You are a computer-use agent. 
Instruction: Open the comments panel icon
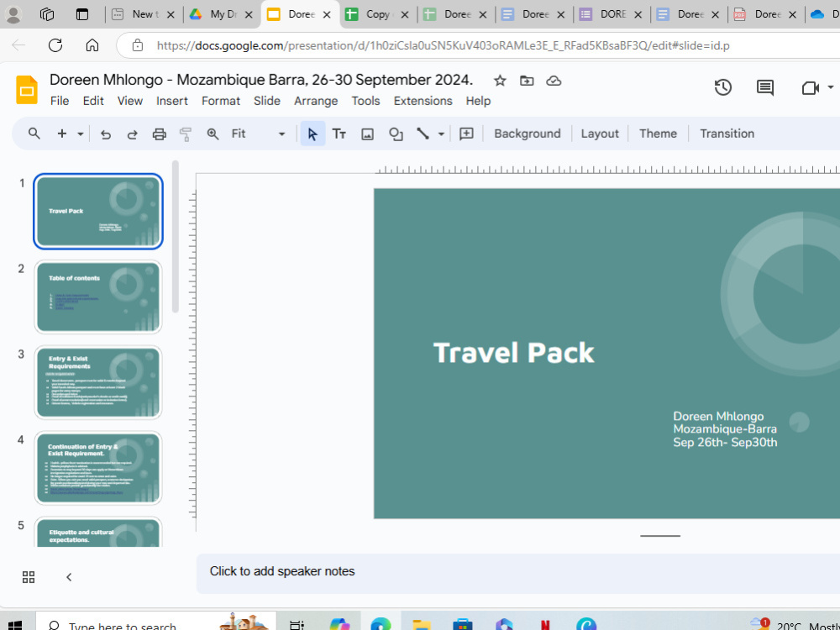(x=765, y=88)
